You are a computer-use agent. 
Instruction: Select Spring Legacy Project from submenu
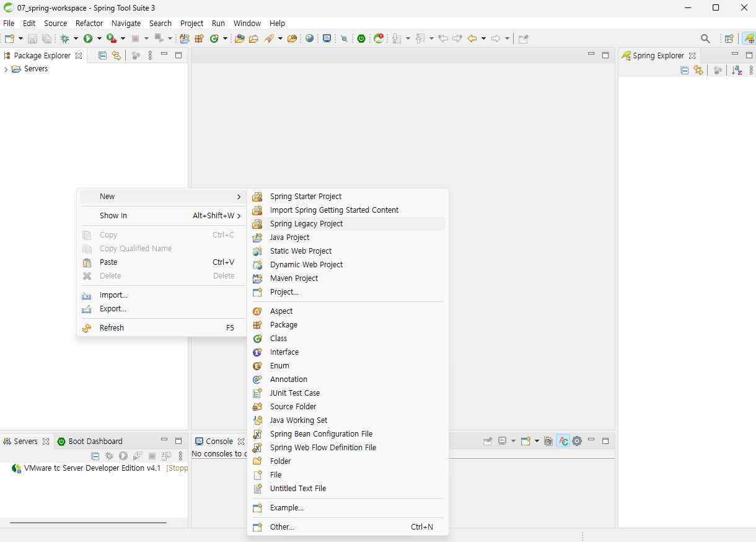pyautogui.click(x=348, y=224)
